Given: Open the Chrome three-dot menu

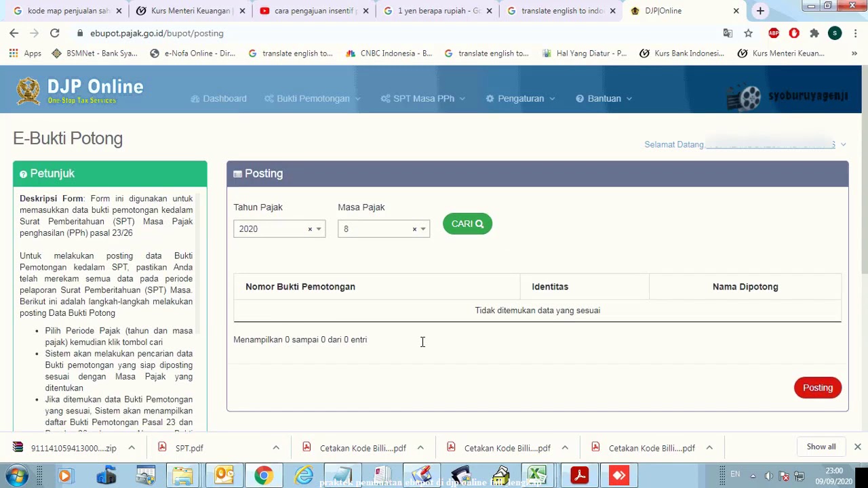Looking at the screenshot, I should pos(856,33).
